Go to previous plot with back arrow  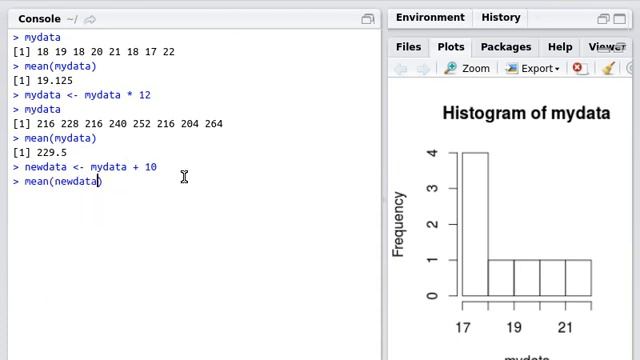pyautogui.click(x=400, y=69)
